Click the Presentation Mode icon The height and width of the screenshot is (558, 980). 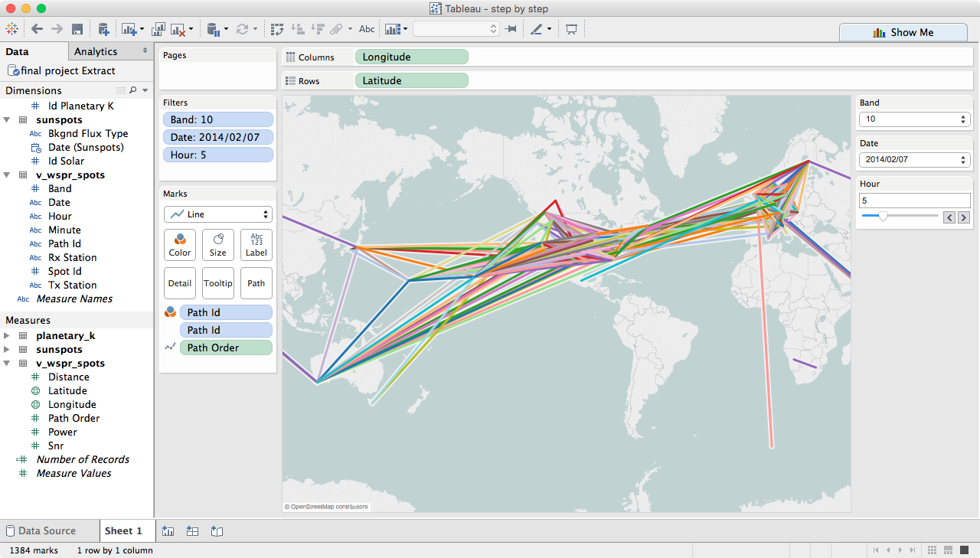(x=571, y=29)
